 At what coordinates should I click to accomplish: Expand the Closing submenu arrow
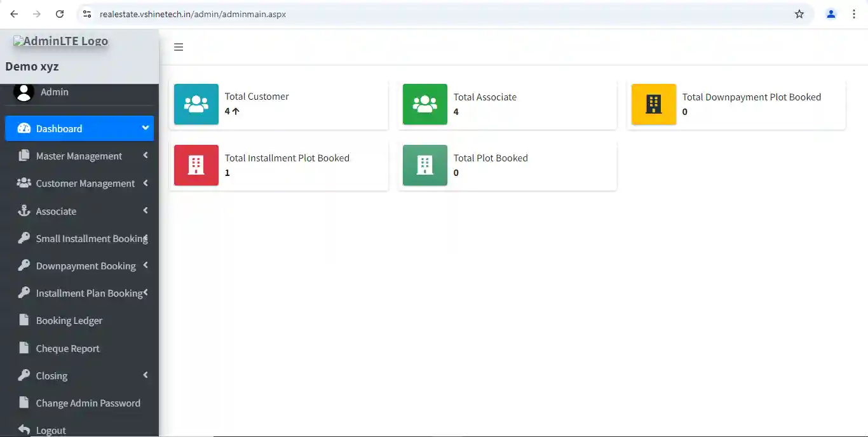[x=146, y=375]
